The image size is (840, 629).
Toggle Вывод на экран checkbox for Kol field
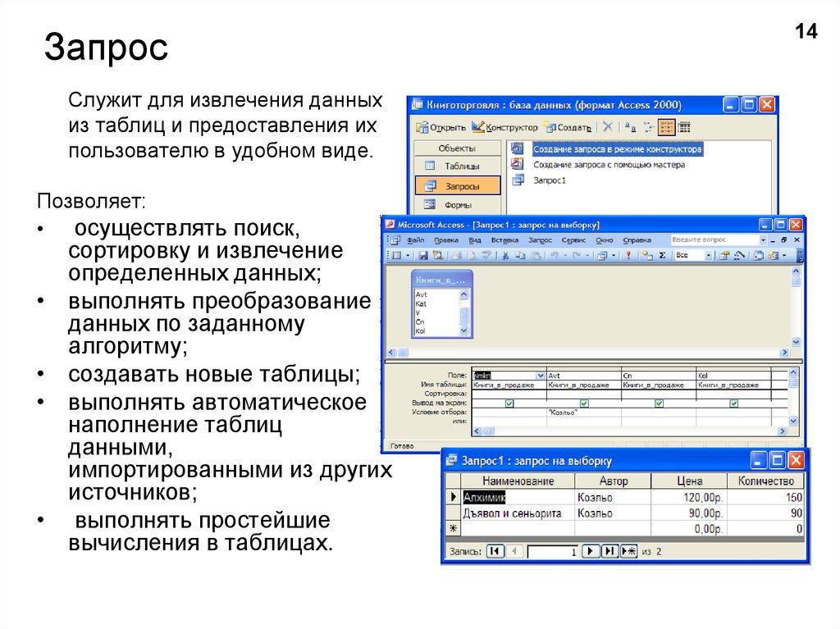tap(733, 404)
